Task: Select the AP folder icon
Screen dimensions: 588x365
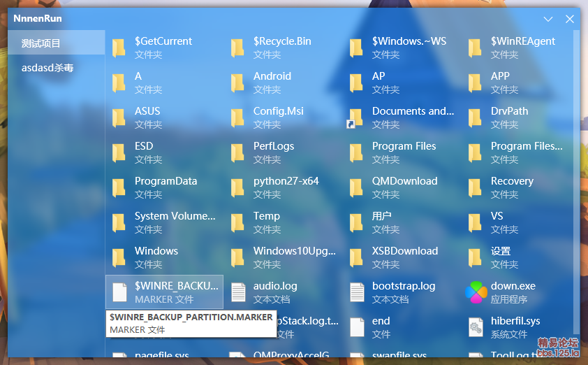Action: pos(356,83)
